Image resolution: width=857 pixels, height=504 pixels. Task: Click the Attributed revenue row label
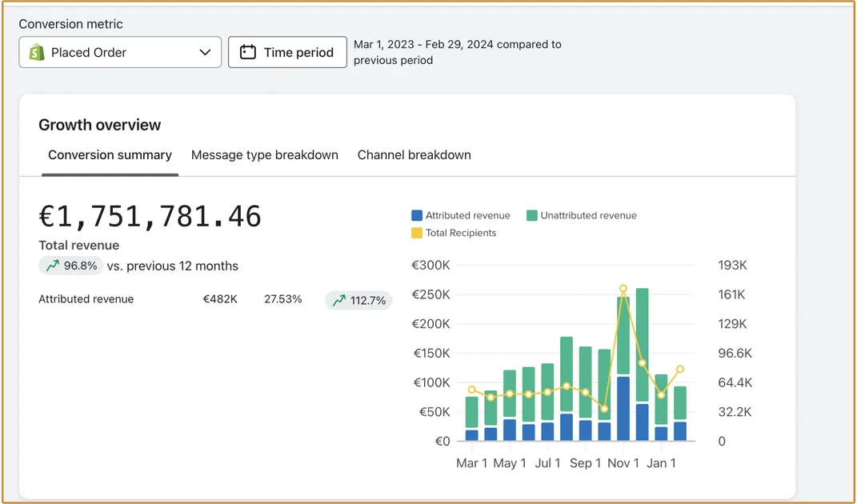[86, 299]
